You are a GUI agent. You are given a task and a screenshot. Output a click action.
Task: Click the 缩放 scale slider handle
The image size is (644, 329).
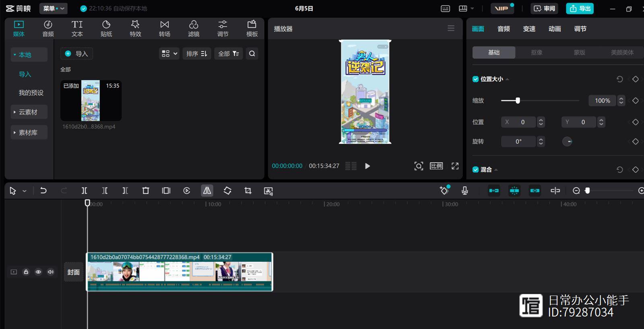click(x=518, y=101)
